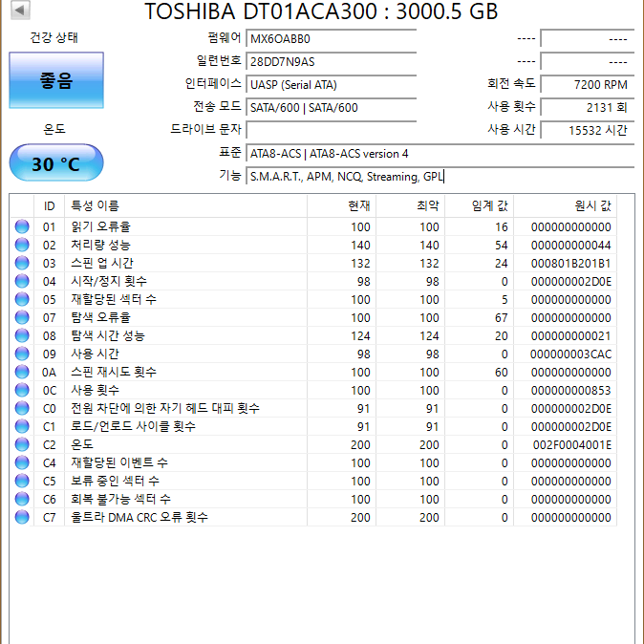Select the 전원 차단에 의한 자기 헤드 대피 횟수 name
The height and width of the screenshot is (644, 644).
point(165,408)
